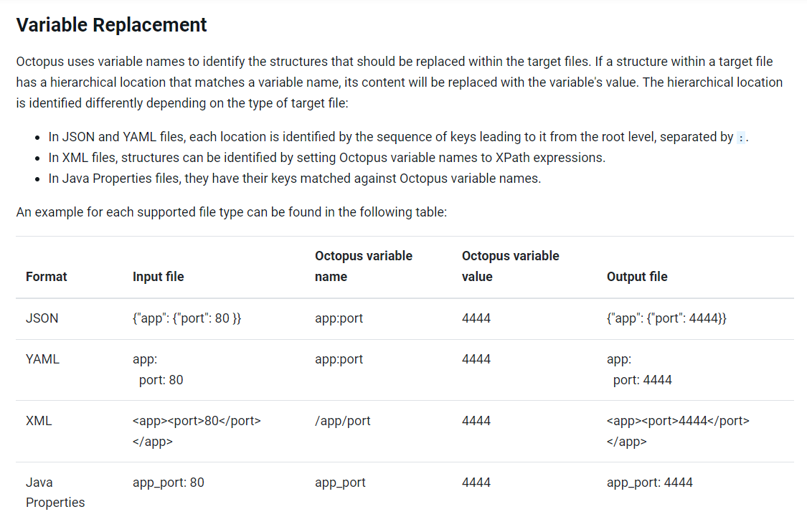Select the JSON format cell

point(42,318)
